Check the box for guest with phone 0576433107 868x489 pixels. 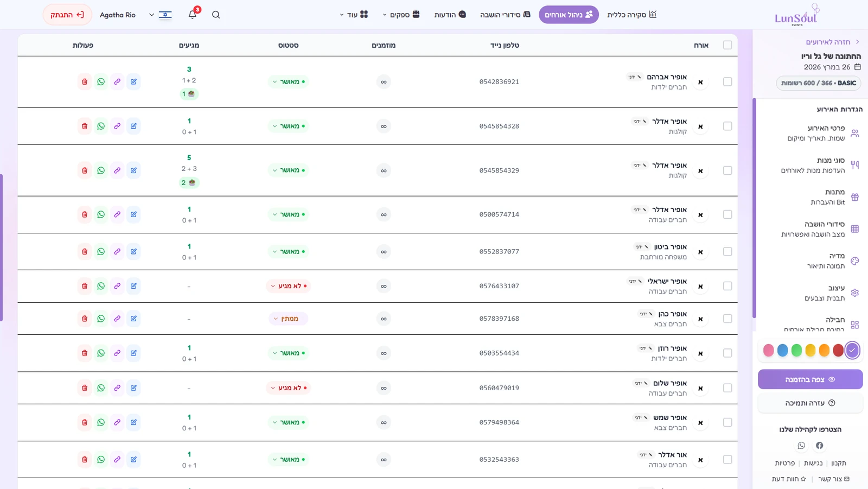pyautogui.click(x=727, y=286)
